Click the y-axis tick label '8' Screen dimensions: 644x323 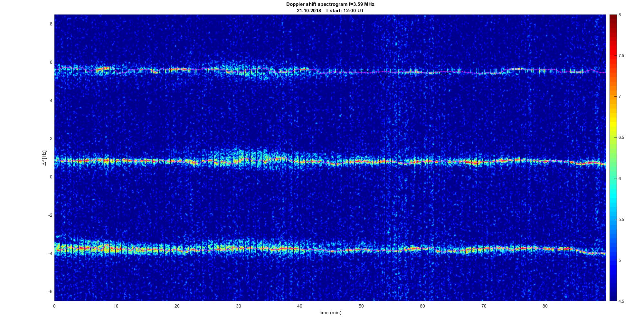51,24
